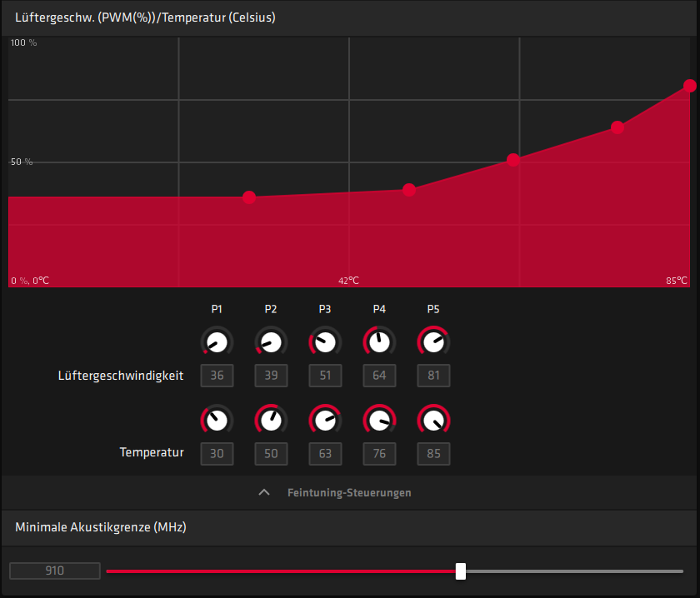Select the P3 Lüftergeschwindigkeit dial

tap(325, 341)
